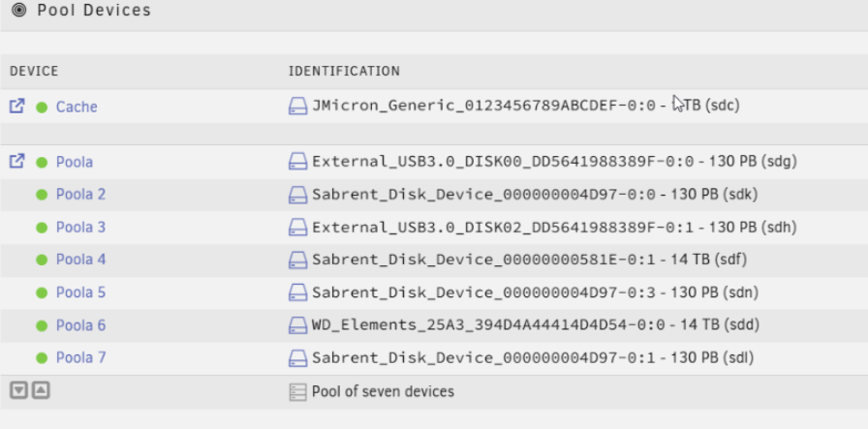This screenshot has height=429, width=868.
Task: Click the IDENTIFICATION column header
Action: point(344,72)
